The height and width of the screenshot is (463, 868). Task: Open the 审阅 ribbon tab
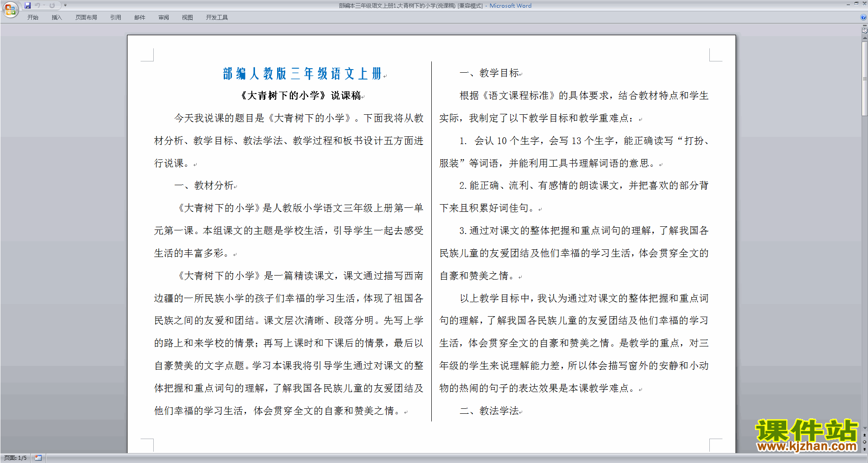[x=164, y=18]
